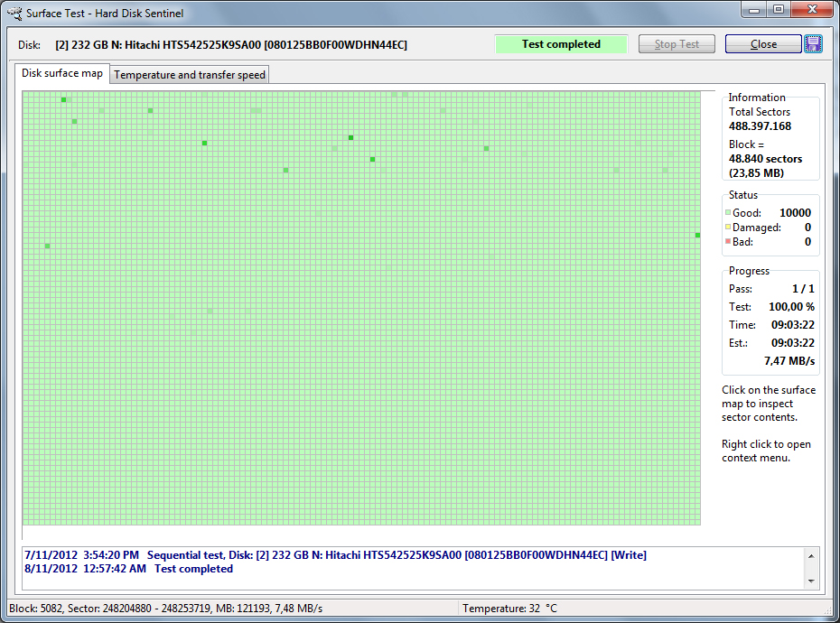
Task: Click the Damaged status yellow swatch
Action: [728, 227]
